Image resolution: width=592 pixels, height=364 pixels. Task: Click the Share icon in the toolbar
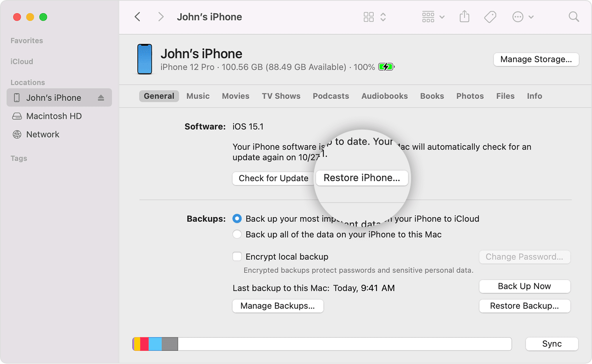464,17
